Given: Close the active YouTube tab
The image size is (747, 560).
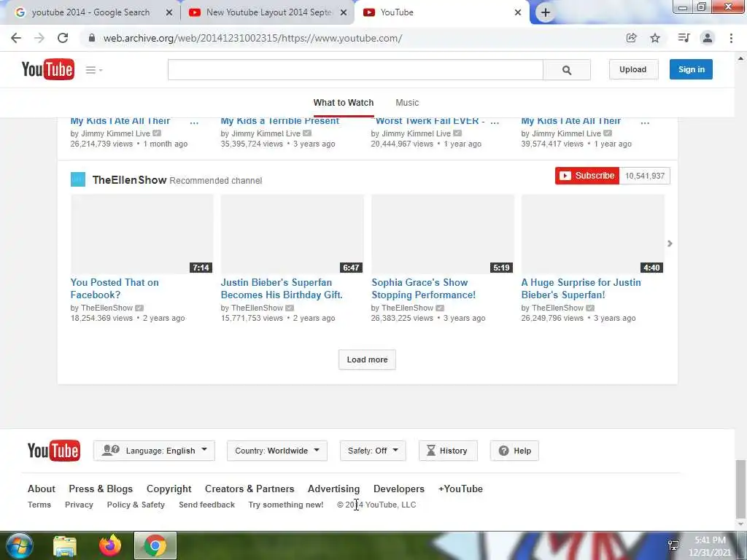Looking at the screenshot, I should click(x=518, y=12).
